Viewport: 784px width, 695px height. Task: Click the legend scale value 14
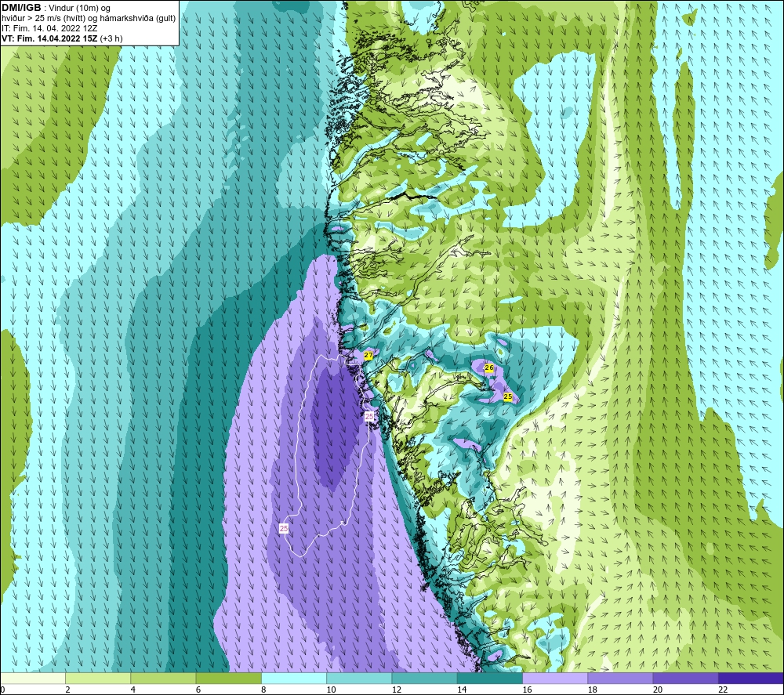(x=462, y=690)
